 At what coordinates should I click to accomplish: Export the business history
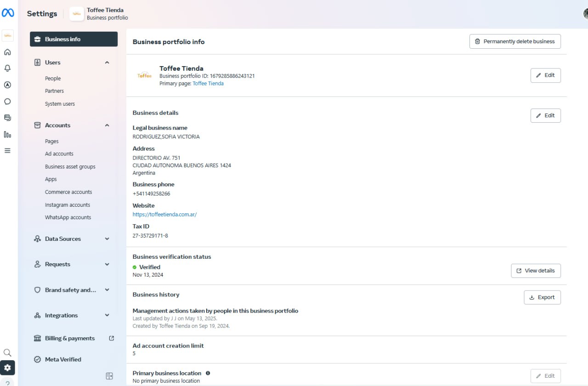pos(542,297)
